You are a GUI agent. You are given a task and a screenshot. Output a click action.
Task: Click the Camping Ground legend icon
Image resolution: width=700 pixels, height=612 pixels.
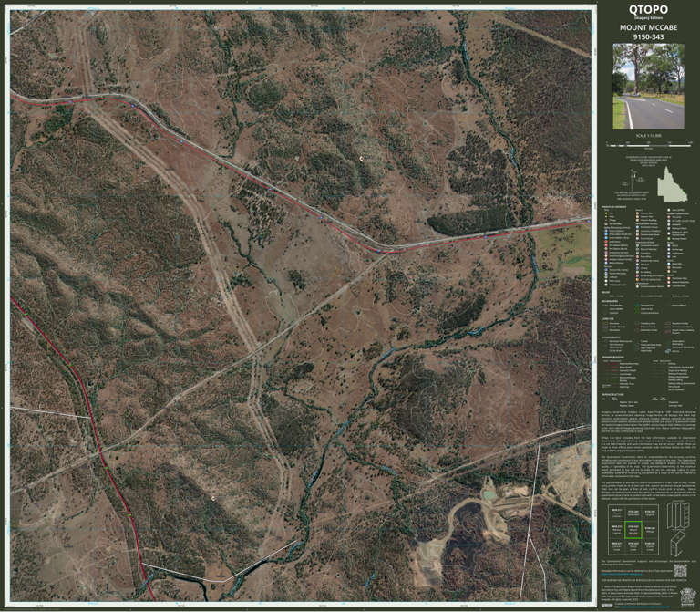(x=606, y=285)
